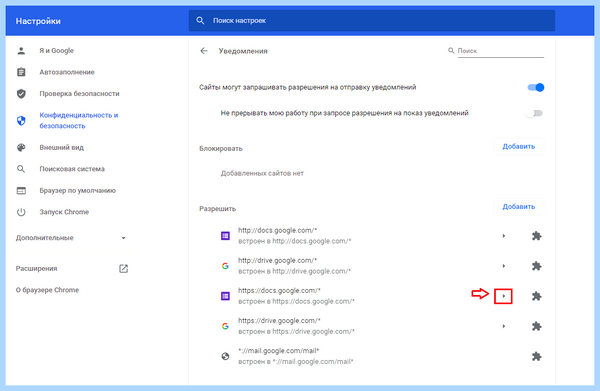The height and width of the screenshot is (391, 600).
Task: Click the *://mail.google.com/mail* site URL
Action: coord(279,350)
